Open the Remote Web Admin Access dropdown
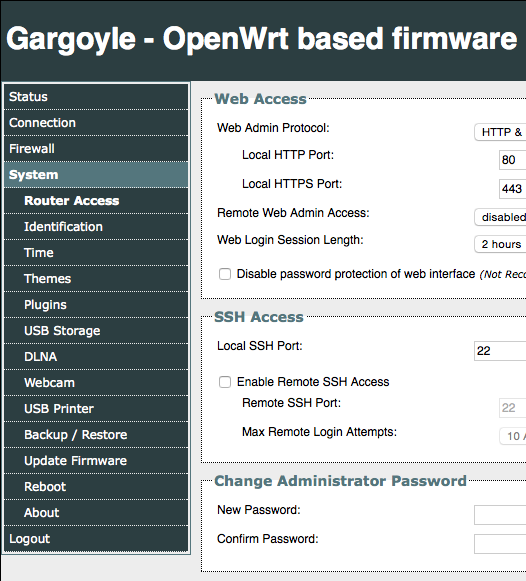Viewport: 526px width, 581px height. 500,217
